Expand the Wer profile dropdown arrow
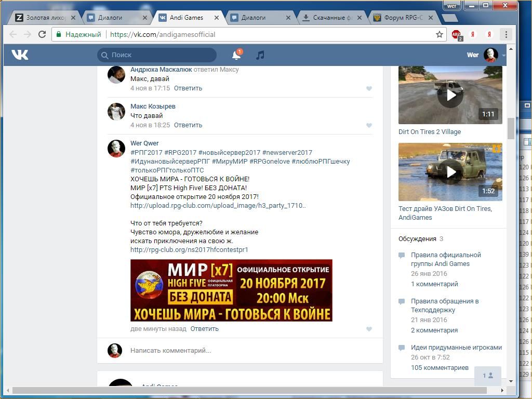 [503, 55]
